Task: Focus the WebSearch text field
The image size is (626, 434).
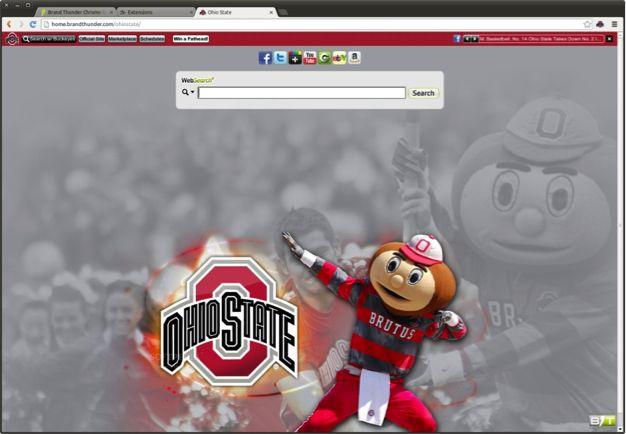Action: (302, 93)
